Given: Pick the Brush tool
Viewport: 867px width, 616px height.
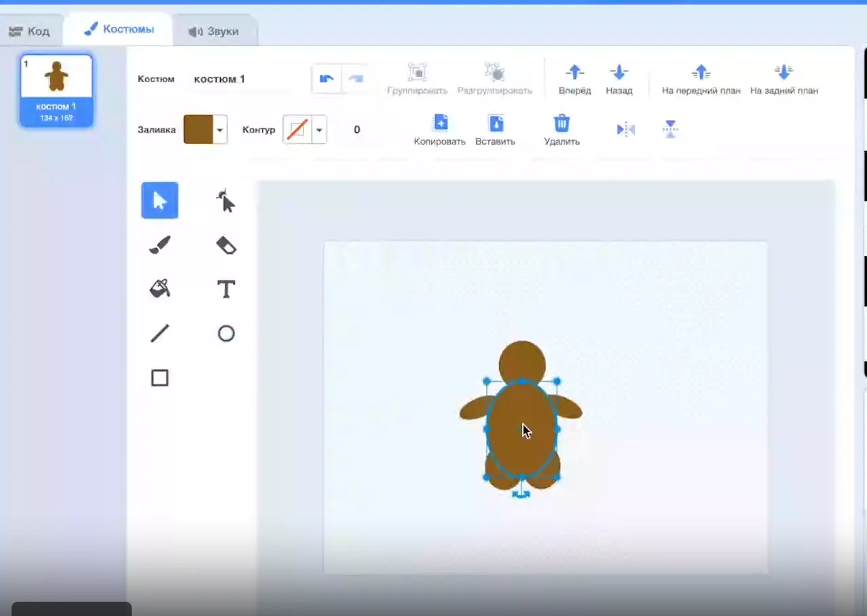Looking at the screenshot, I should point(160,245).
